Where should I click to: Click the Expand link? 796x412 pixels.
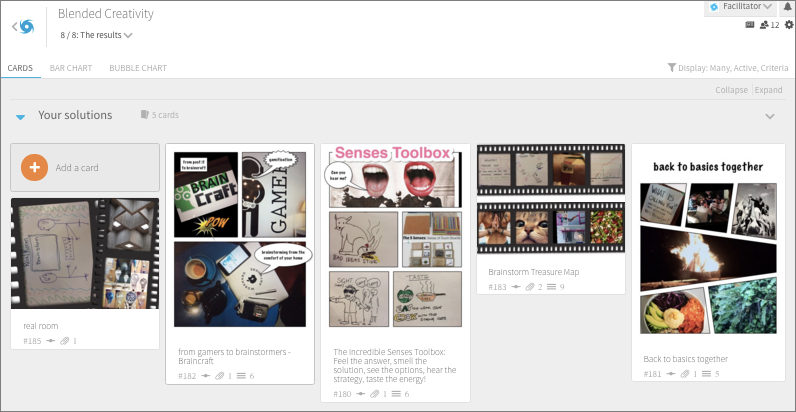[768, 90]
